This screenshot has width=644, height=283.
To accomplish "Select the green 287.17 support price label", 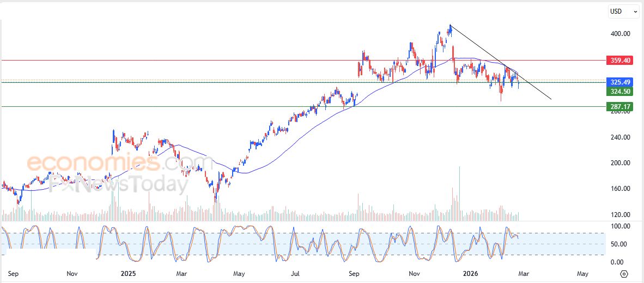I will [619, 107].
